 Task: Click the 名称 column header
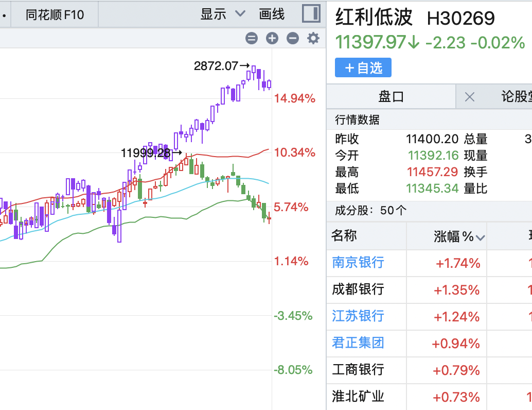point(344,236)
